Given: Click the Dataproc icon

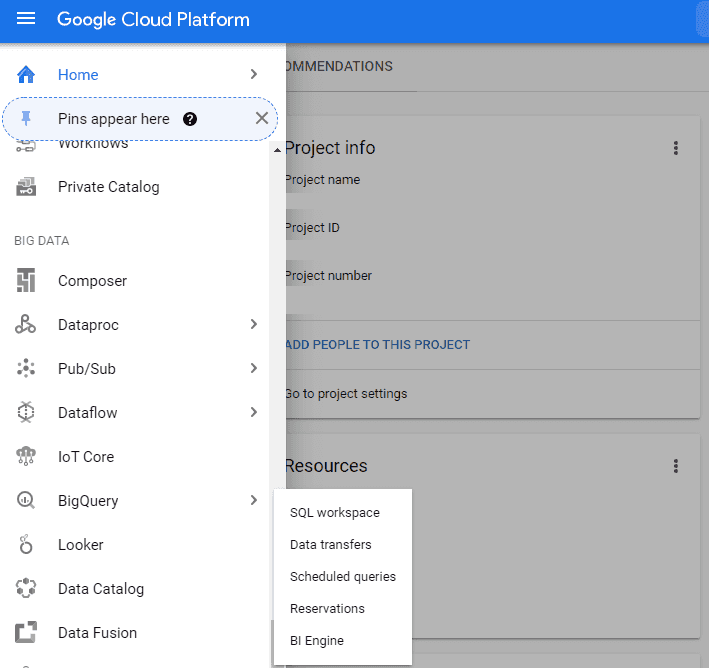Looking at the screenshot, I should click(25, 324).
